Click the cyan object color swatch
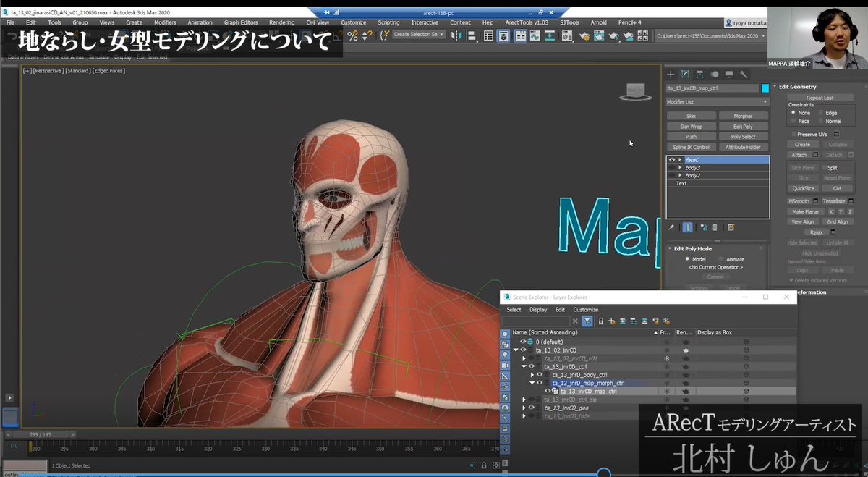Image resolution: width=868 pixels, height=477 pixels. pyautogui.click(x=765, y=88)
